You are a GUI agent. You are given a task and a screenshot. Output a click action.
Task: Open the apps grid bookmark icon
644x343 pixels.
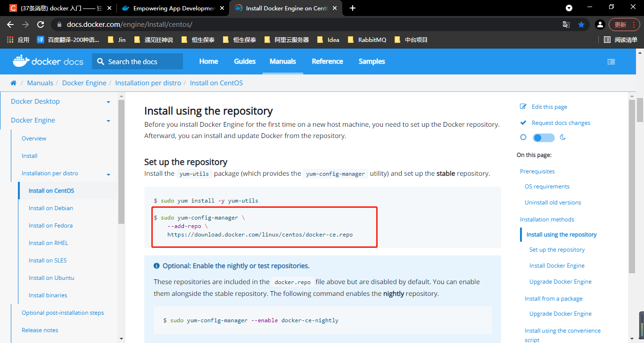(x=10, y=40)
